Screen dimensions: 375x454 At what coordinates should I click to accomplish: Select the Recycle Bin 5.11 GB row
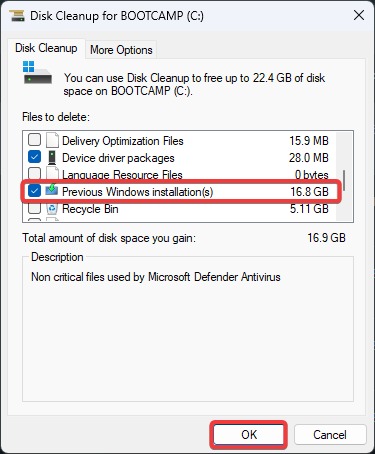(x=179, y=209)
